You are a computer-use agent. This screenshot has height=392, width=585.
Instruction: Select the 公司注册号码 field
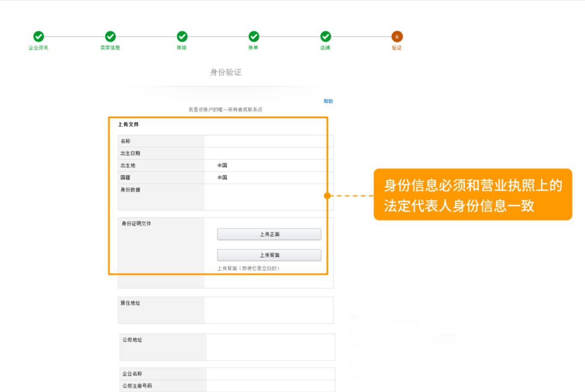click(x=270, y=385)
